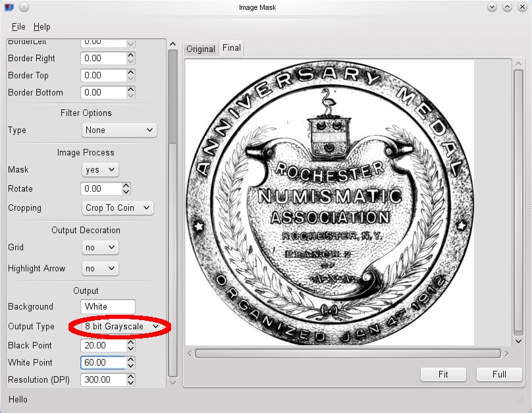Click image preview horizontal scrollbar thumb
The height and width of the screenshot is (413, 532).
point(348,353)
